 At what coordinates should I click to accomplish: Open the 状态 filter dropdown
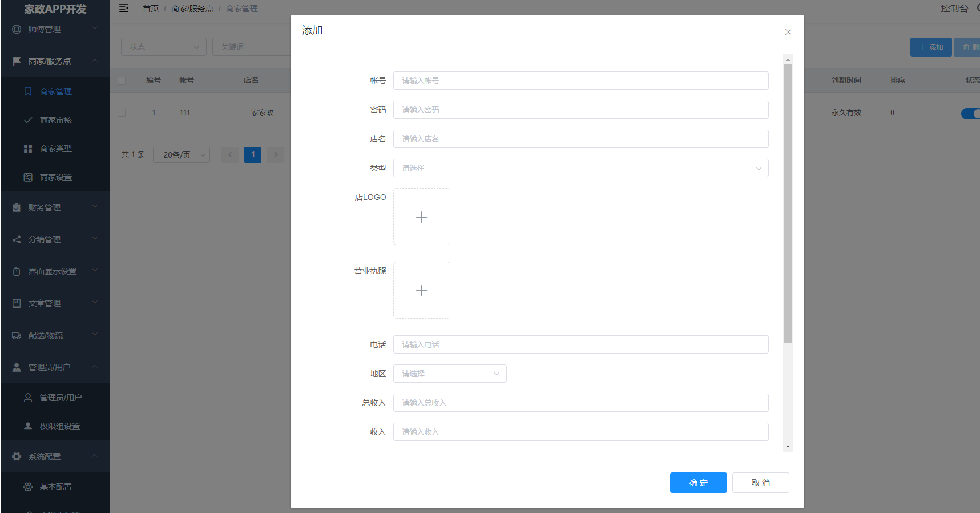pyautogui.click(x=164, y=47)
